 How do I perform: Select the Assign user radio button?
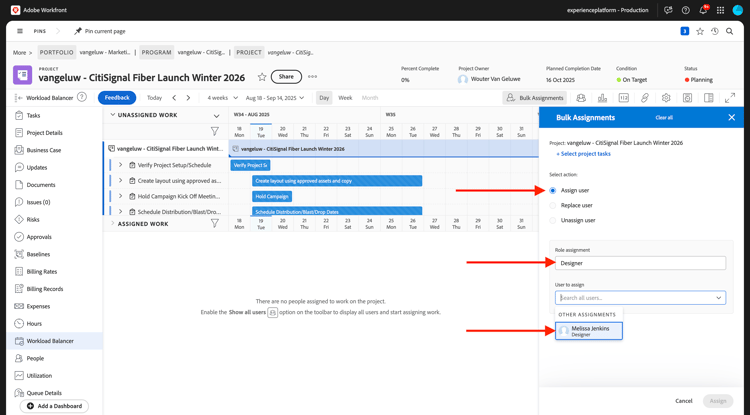coord(553,190)
